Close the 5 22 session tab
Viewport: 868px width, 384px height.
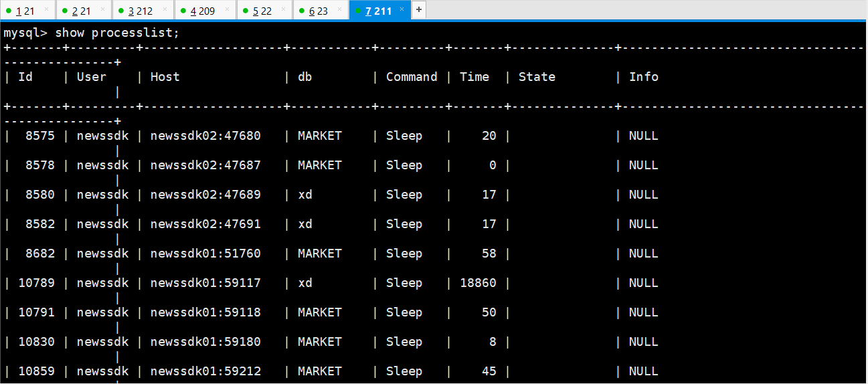(x=284, y=10)
